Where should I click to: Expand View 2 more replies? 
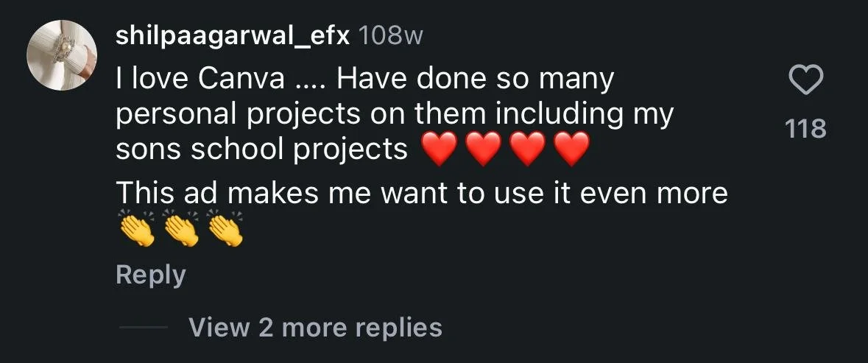(x=315, y=328)
